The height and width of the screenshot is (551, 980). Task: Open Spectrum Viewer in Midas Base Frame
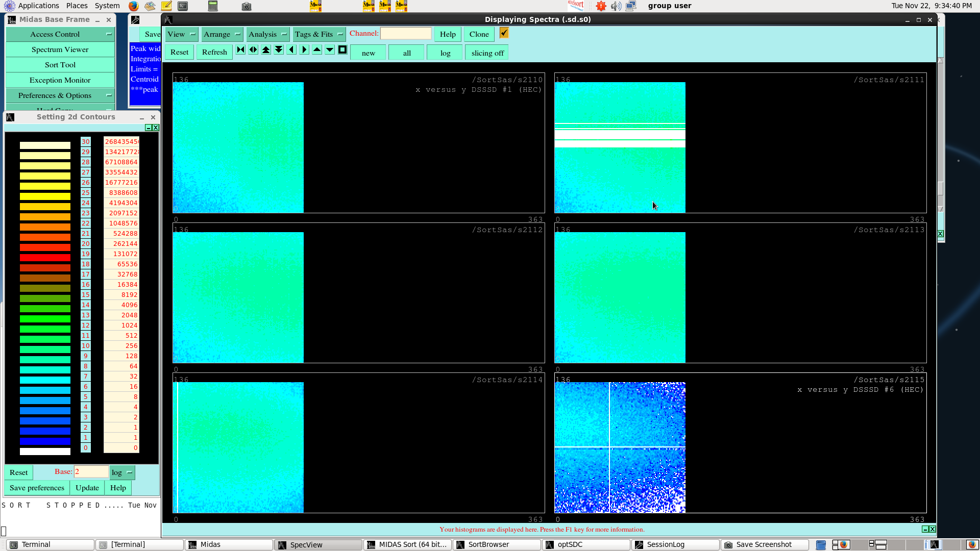point(60,49)
